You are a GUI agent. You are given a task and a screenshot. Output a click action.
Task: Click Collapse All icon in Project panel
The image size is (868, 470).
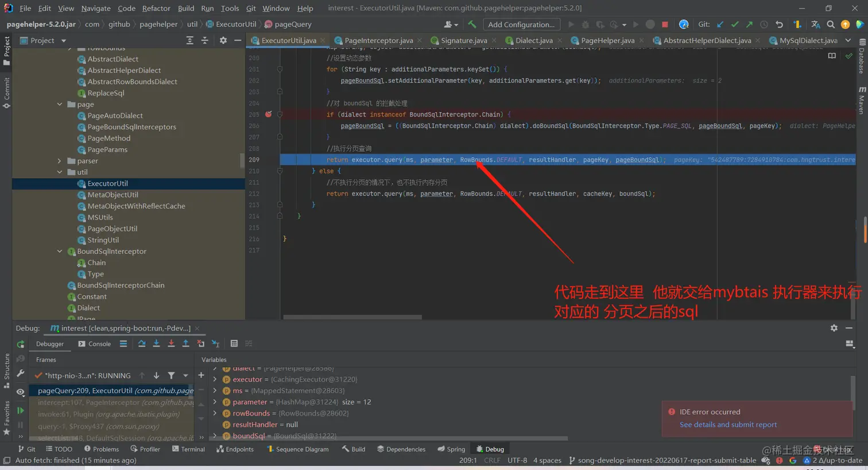205,40
